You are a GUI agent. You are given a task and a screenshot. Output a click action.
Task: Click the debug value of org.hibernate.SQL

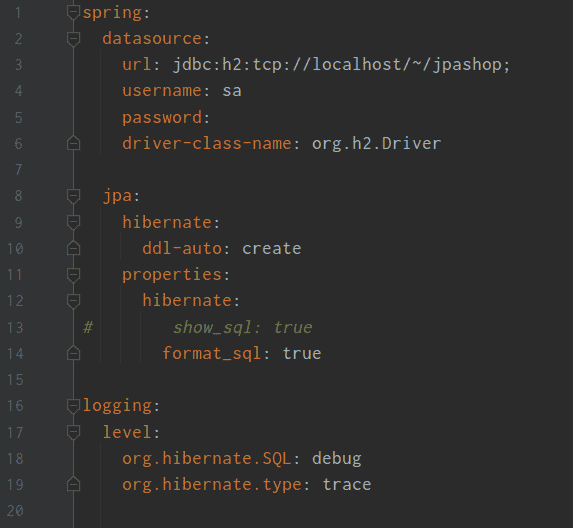(x=337, y=459)
